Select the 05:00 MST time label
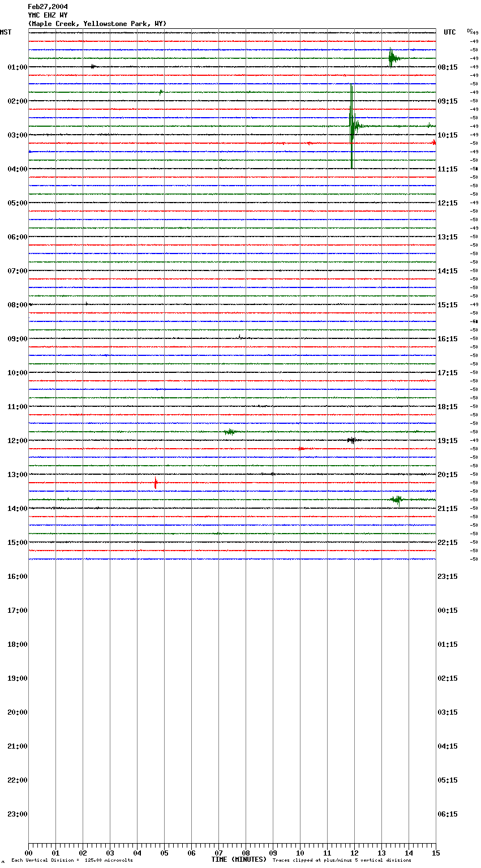The height and width of the screenshot is (868, 481). (18, 203)
